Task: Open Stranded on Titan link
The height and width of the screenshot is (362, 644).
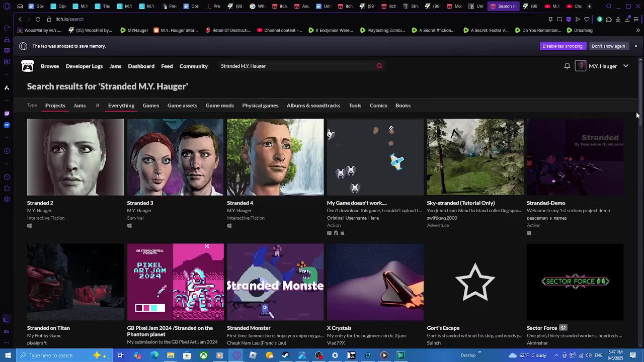Action: pos(48,328)
